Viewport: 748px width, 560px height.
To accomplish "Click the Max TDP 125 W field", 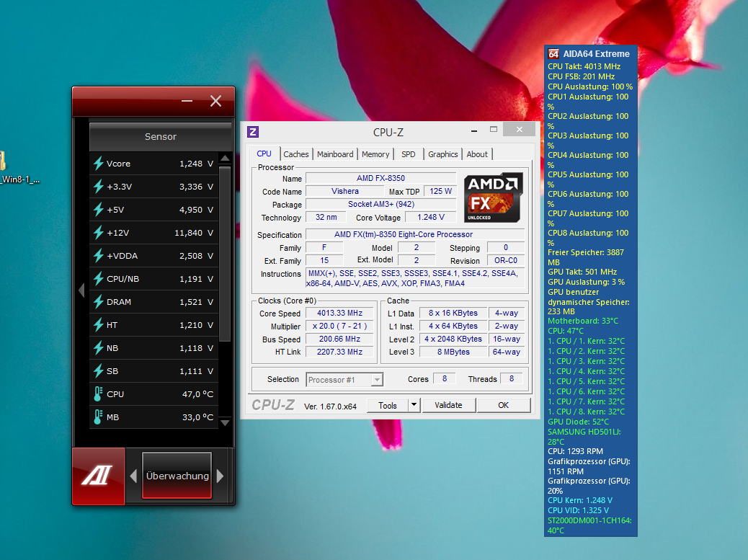I will [440, 191].
